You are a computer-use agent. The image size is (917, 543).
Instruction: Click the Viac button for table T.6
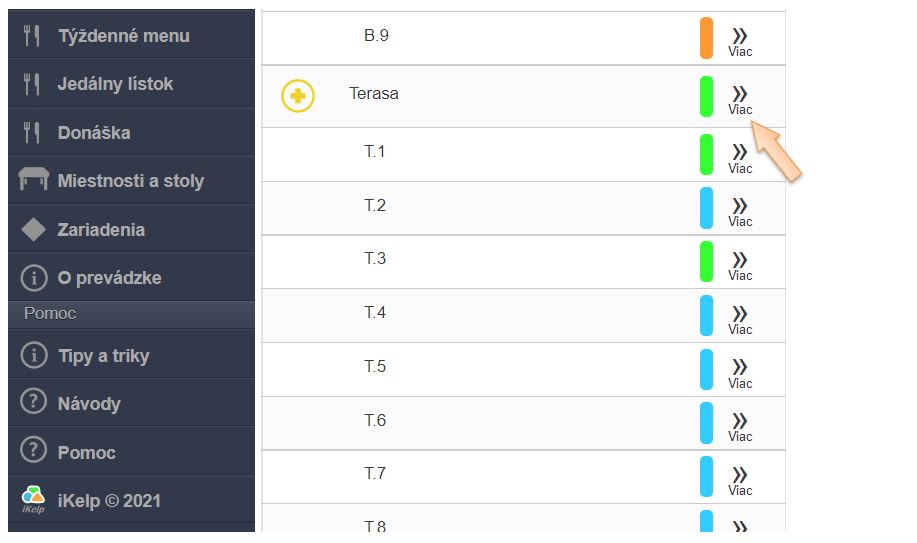coord(740,426)
